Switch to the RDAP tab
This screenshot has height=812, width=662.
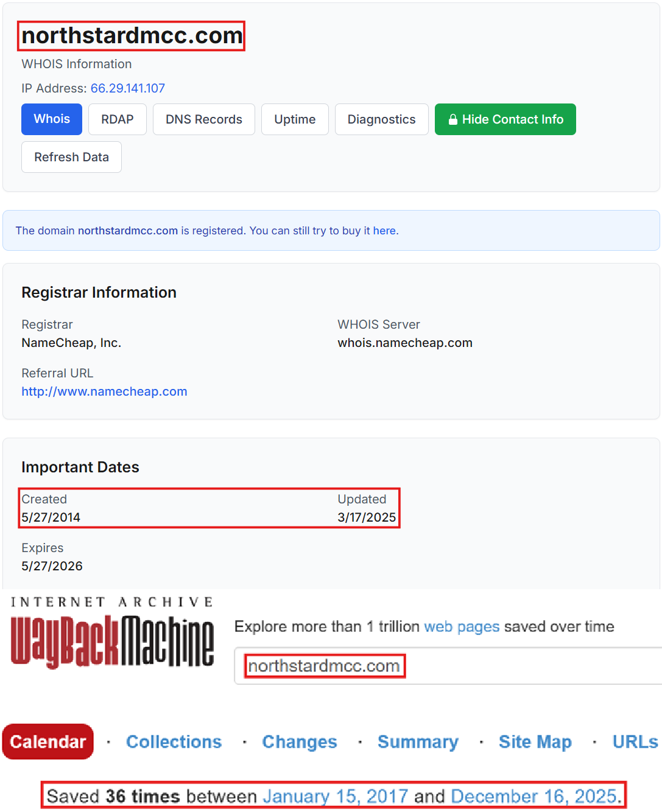click(x=117, y=119)
